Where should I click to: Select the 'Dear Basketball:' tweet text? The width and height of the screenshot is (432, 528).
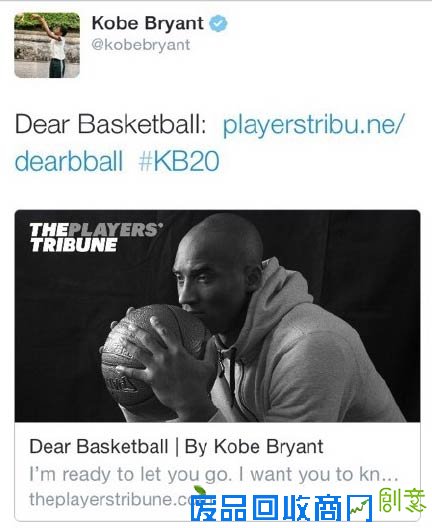pos(110,125)
